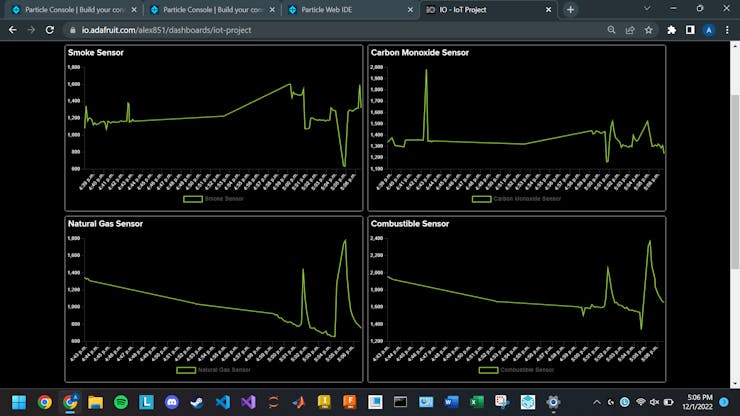
Task: Close the Particle Web IDE tab
Action: [410, 9]
